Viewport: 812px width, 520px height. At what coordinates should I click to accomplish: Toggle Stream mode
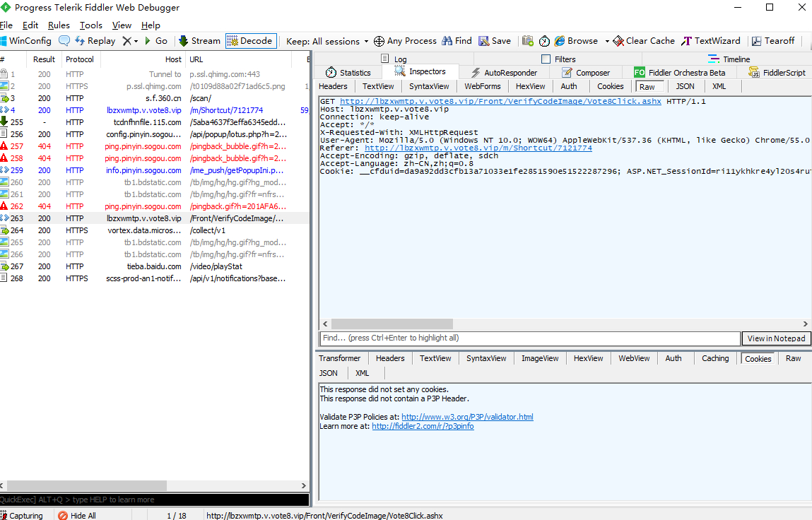pos(200,41)
